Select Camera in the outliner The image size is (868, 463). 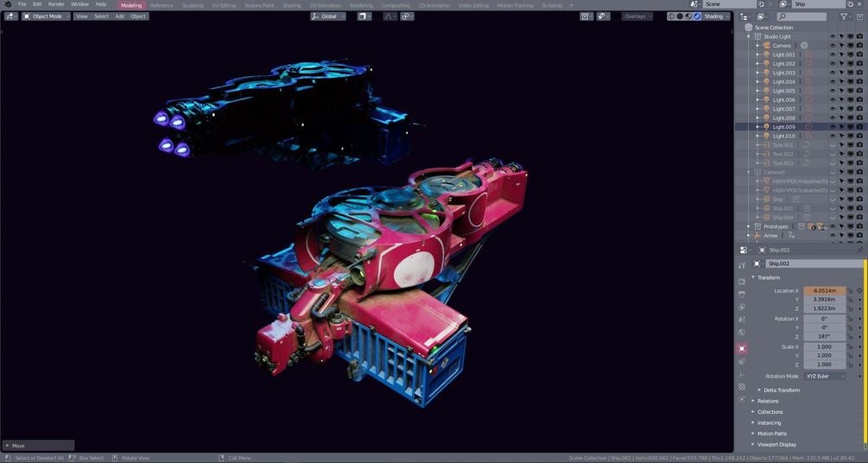tap(782, 46)
